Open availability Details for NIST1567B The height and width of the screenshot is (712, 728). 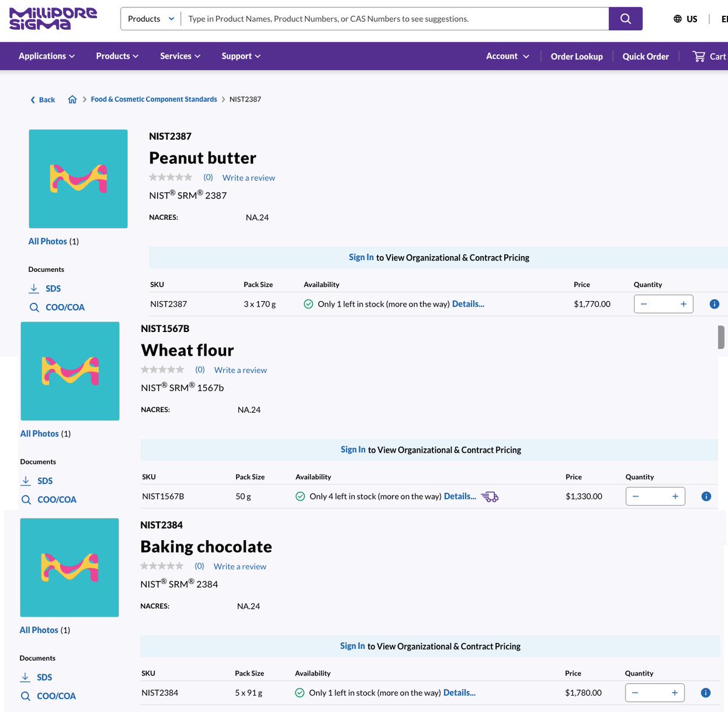point(460,497)
